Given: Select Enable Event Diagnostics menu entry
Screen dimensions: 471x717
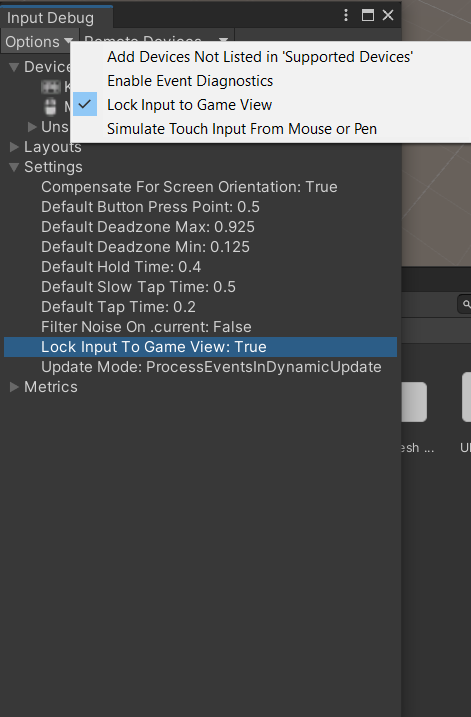Looking at the screenshot, I should pos(190,81).
